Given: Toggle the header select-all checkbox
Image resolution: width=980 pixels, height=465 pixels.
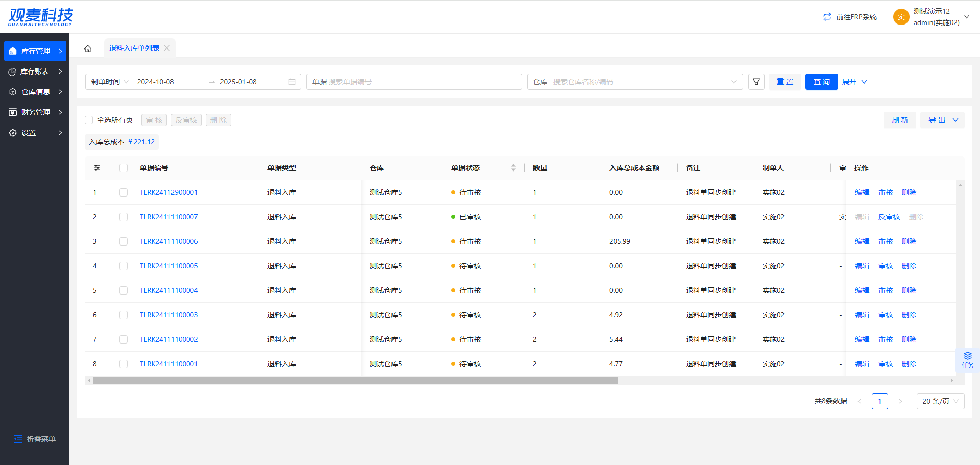Looking at the screenshot, I should [x=124, y=168].
